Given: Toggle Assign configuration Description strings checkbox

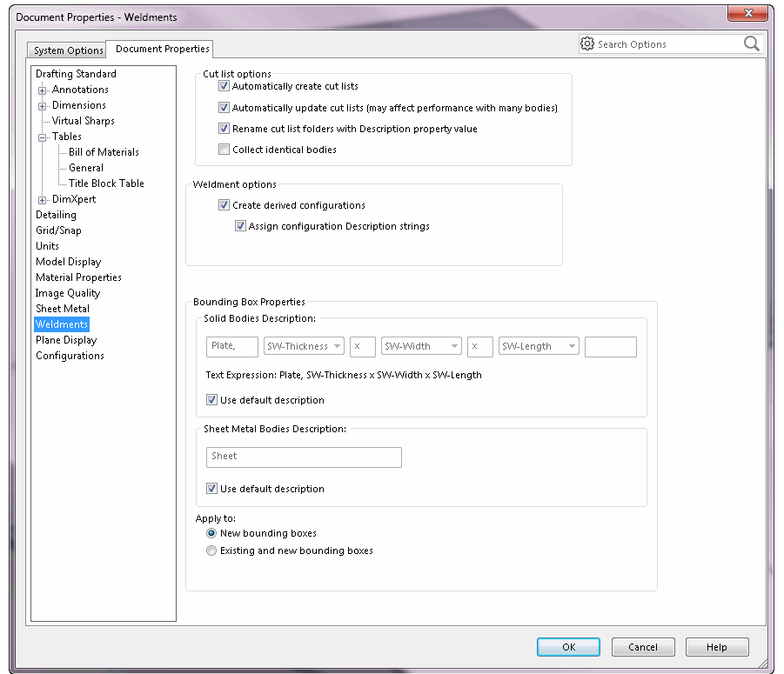Looking at the screenshot, I should [x=240, y=226].
